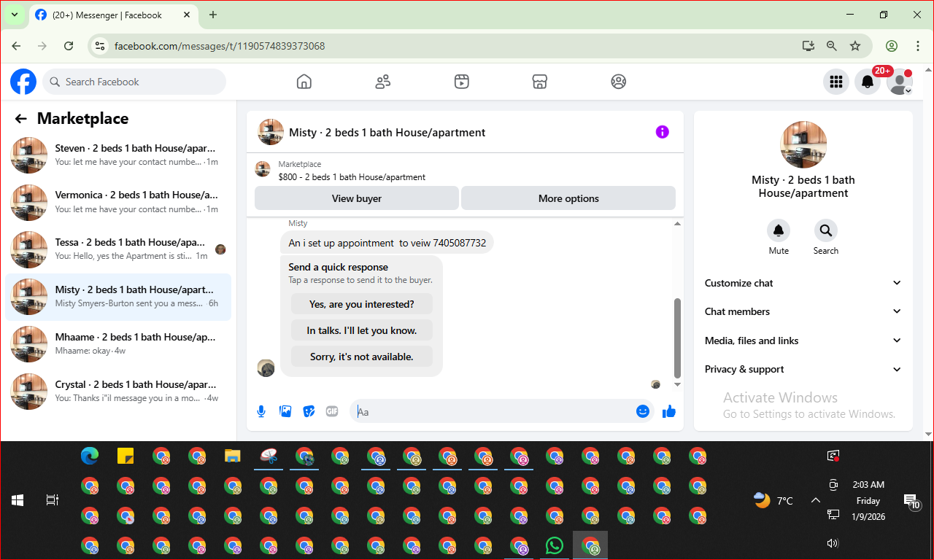Send quick response "Yes, are you interested?"

coord(362,304)
